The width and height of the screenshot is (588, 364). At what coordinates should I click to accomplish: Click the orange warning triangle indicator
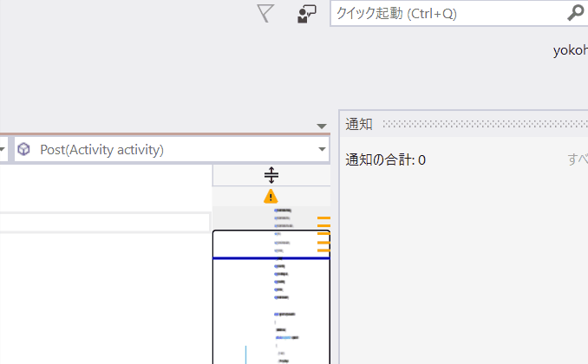[271, 197]
